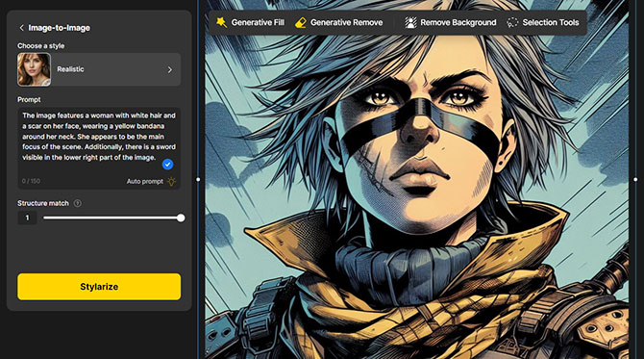Click the '0 / 150' character counter
644x359 pixels.
[x=31, y=181]
